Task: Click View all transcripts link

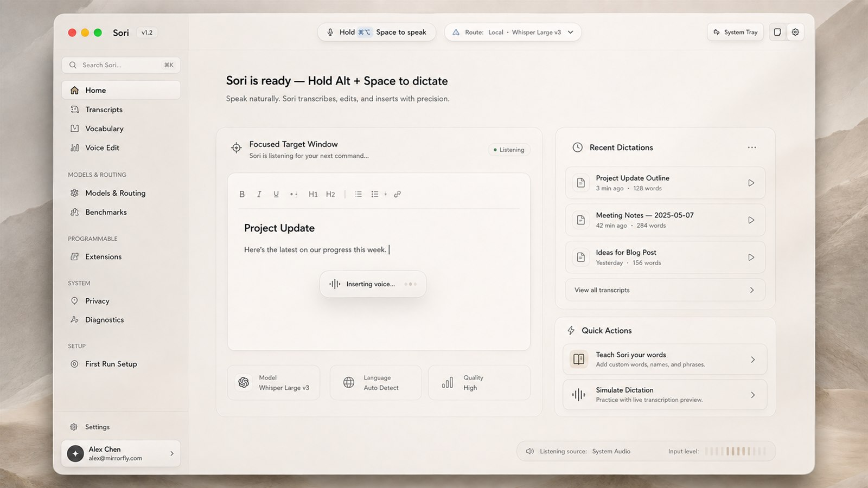Action: (665, 290)
